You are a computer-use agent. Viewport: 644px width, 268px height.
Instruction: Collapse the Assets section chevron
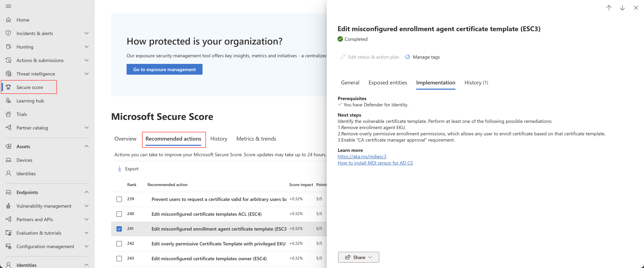[x=87, y=146]
